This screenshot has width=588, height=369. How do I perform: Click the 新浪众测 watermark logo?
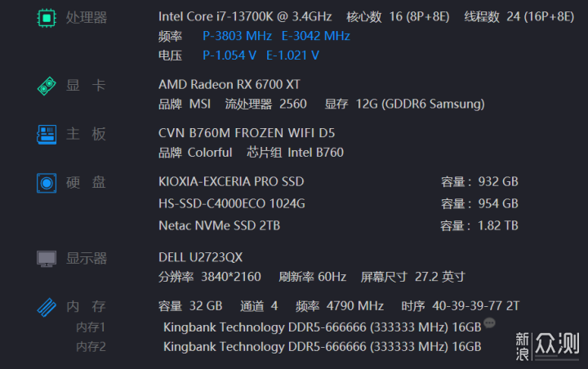click(546, 346)
